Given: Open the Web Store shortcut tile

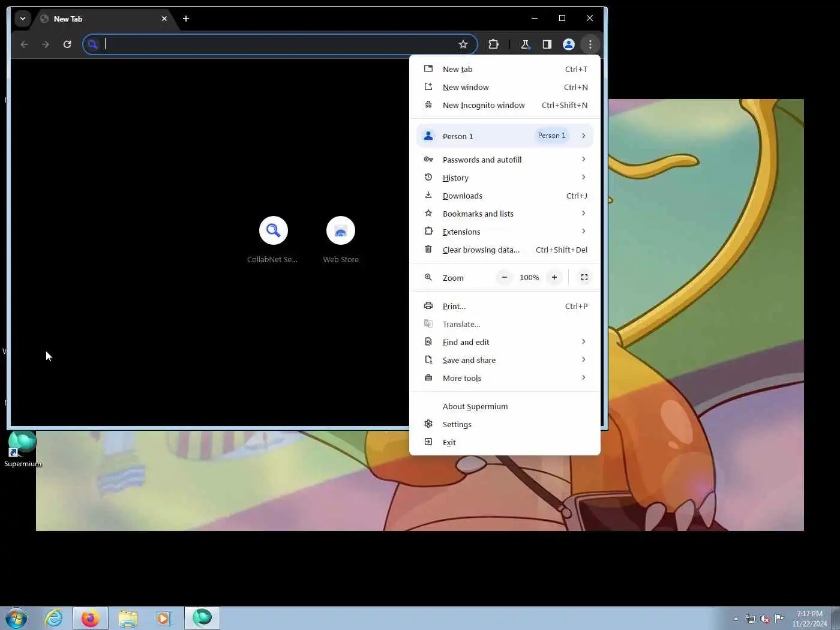Looking at the screenshot, I should click(x=341, y=240).
